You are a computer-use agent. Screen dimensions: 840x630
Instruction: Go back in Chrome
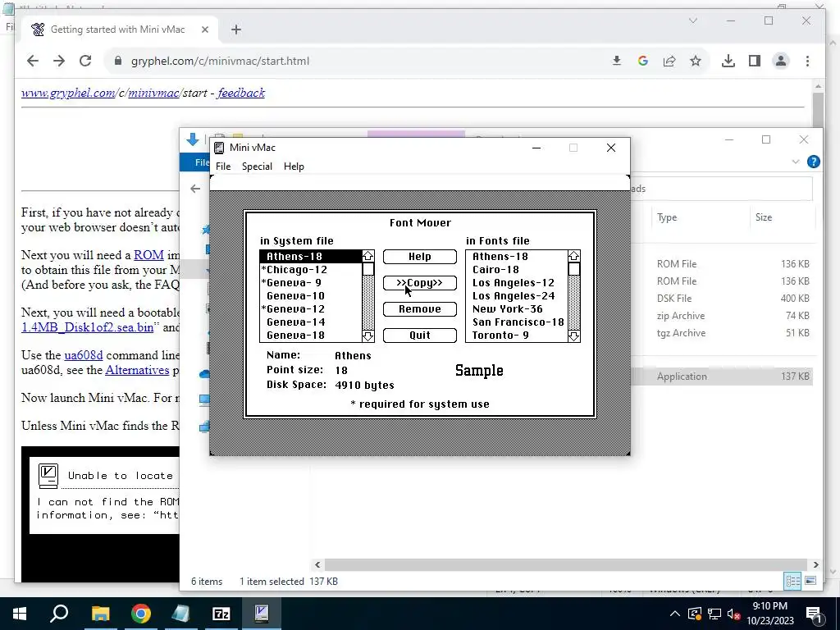pyautogui.click(x=33, y=61)
